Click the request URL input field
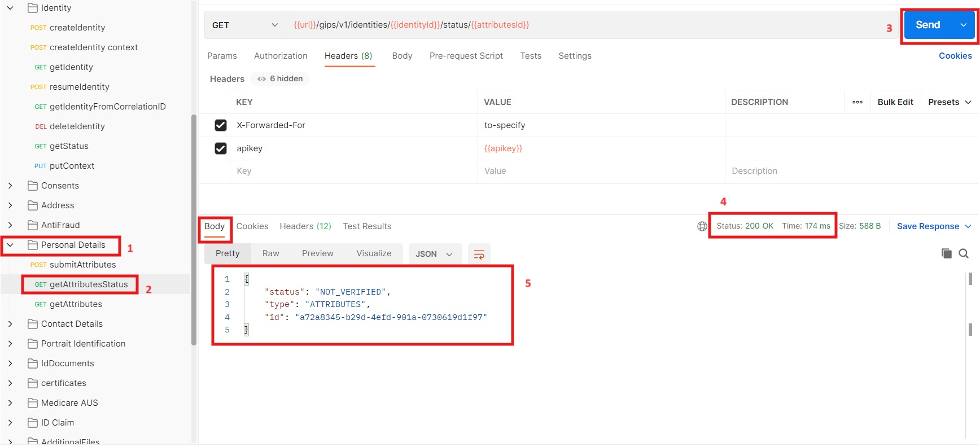This screenshot has width=980, height=447. [592, 25]
